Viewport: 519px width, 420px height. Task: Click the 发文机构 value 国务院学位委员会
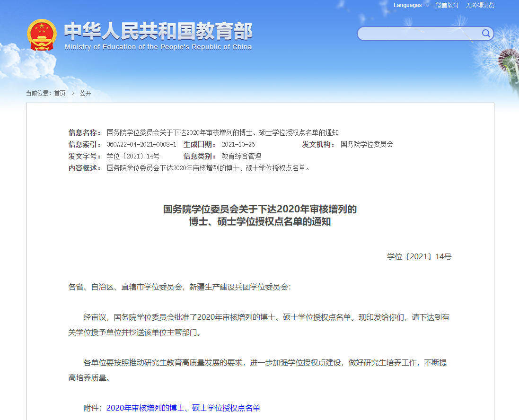(x=367, y=144)
